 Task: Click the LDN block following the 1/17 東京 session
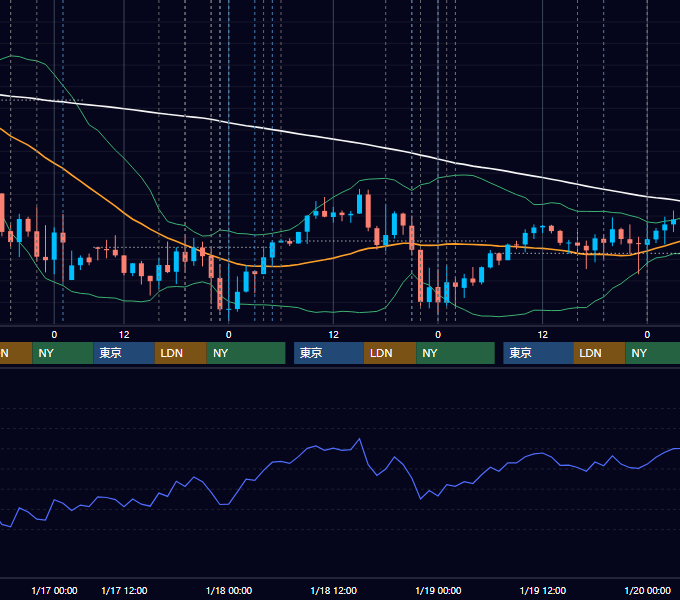[180, 353]
